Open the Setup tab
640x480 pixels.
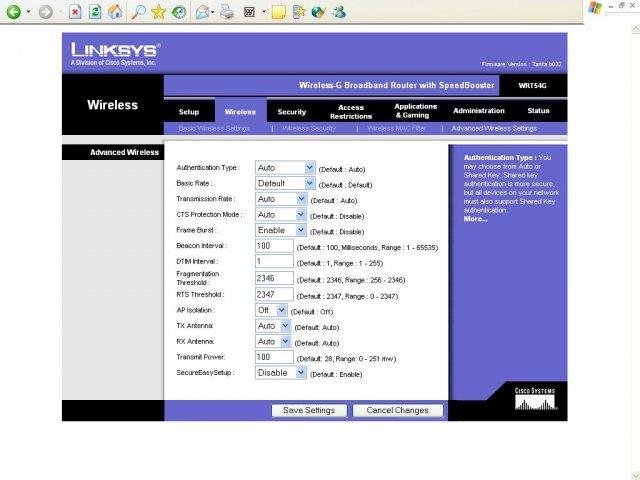189,111
